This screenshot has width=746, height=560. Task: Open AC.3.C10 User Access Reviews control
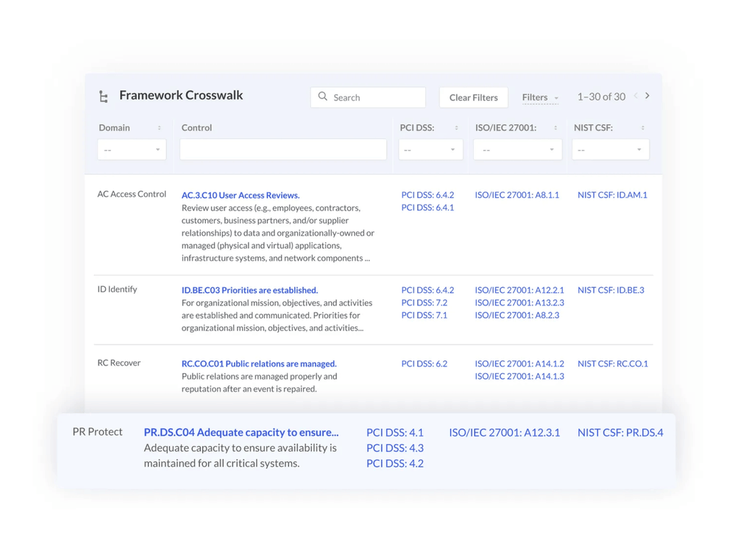pyautogui.click(x=240, y=195)
